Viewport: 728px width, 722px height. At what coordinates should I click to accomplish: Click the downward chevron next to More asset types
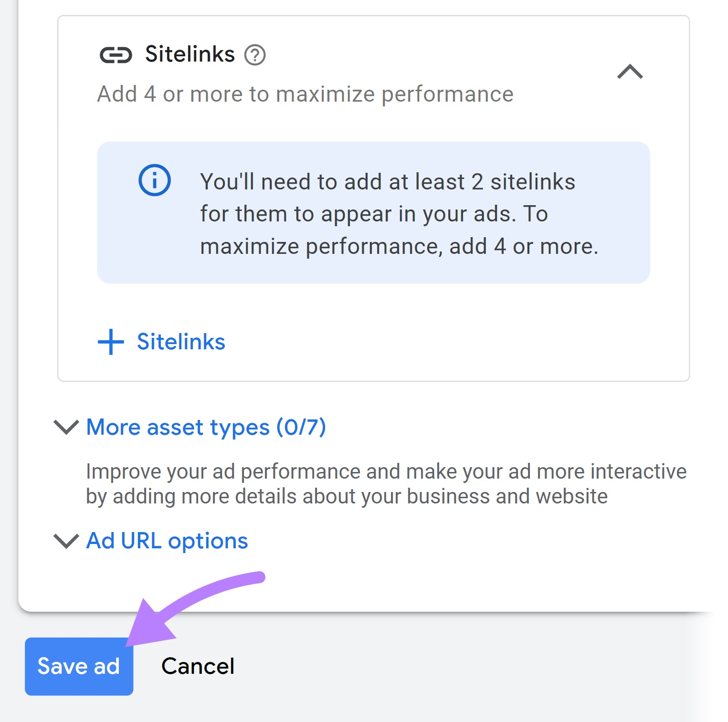(67, 428)
